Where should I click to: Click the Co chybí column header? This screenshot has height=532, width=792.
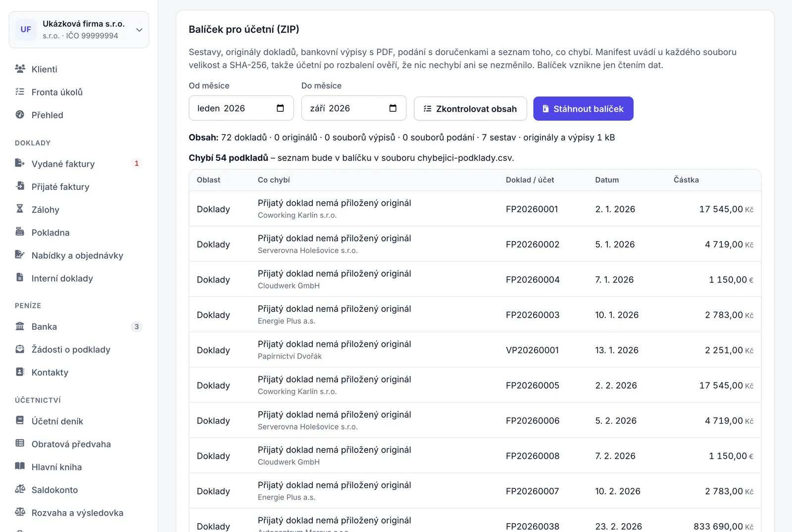[274, 180]
